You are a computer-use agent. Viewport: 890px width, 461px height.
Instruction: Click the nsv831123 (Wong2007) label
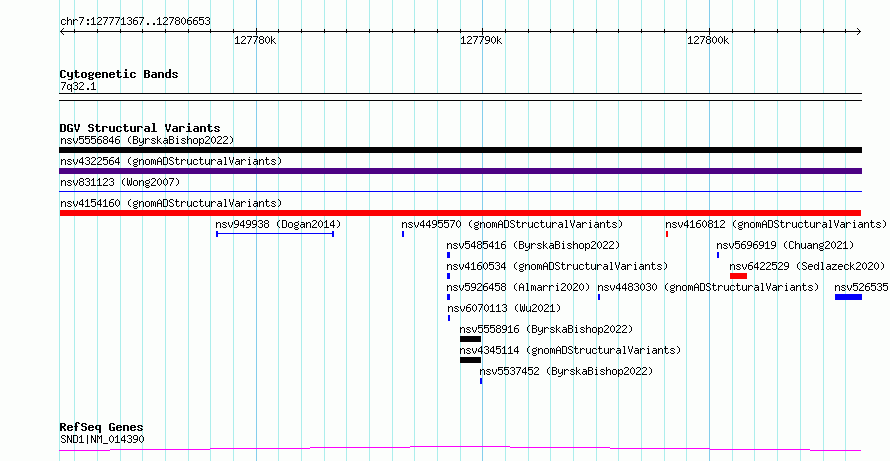point(120,182)
